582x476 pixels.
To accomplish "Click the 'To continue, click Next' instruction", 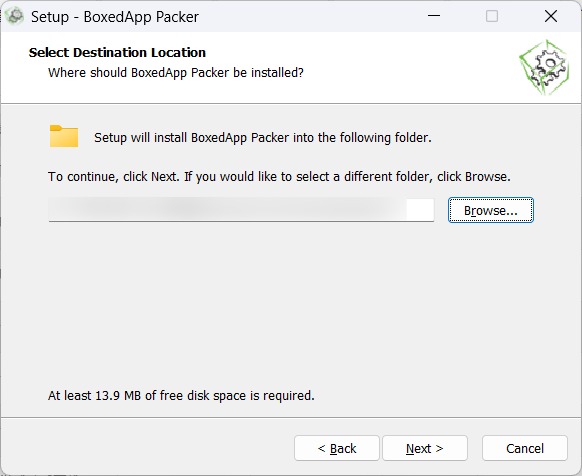I will [x=279, y=176].
